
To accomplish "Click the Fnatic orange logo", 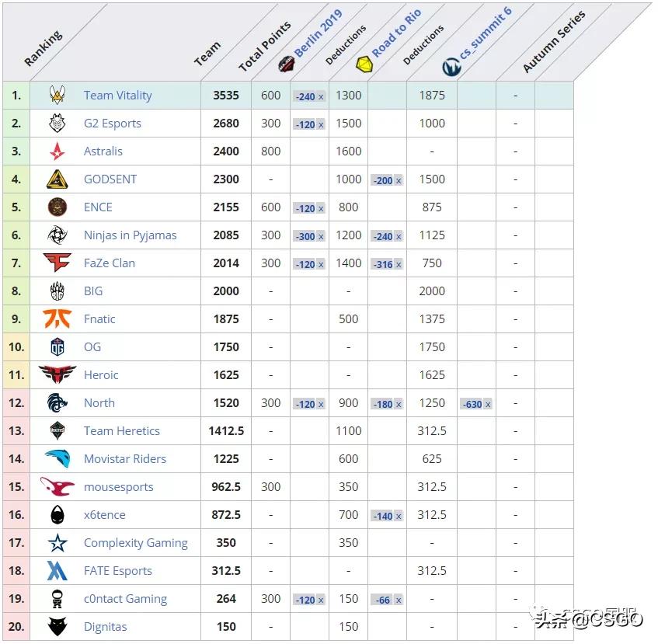I will coord(57,319).
